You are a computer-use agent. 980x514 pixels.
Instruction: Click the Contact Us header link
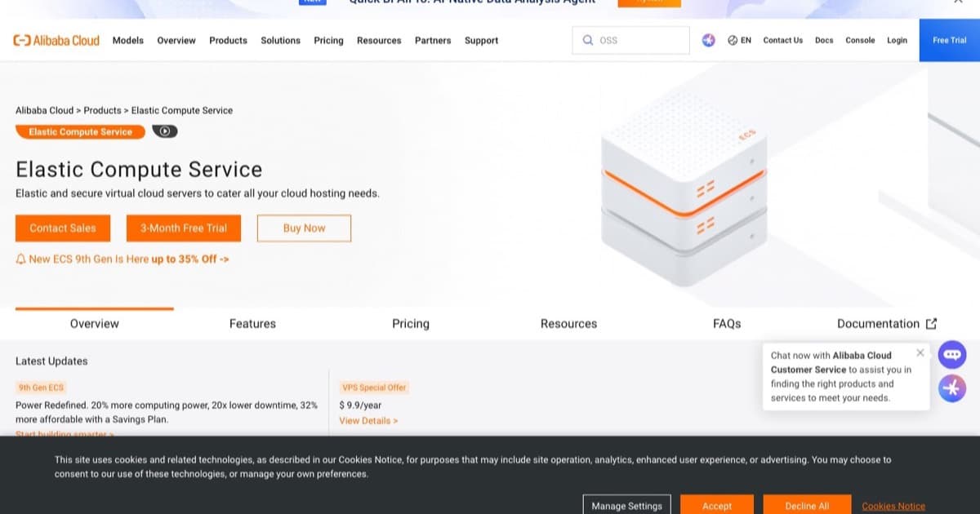pyautogui.click(x=782, y=40)
